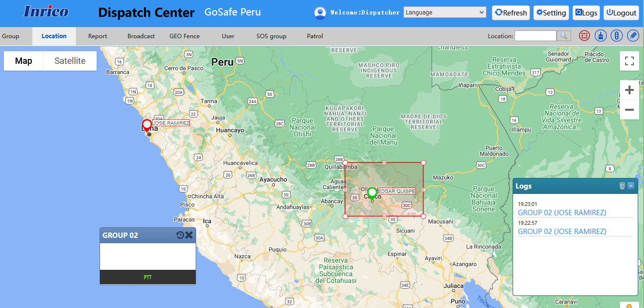The width and height of the screenshot is (644, 308).
Task: Clear logs with the trash icon
Action: [x=622, y=186]
